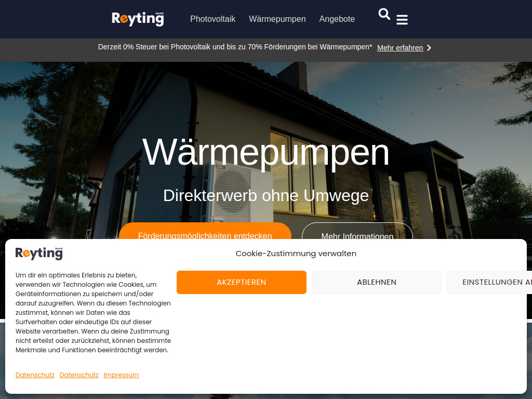This screenshot has width=532, height=399.
Task: Open the Datenschutz page from the cookie notice
Action: click(x=35, y=375)
